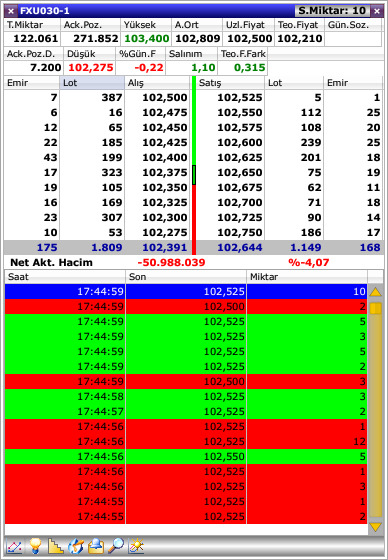Click scrollbar down arrow in trades list

pyautogui.click(x=375, y=527)
